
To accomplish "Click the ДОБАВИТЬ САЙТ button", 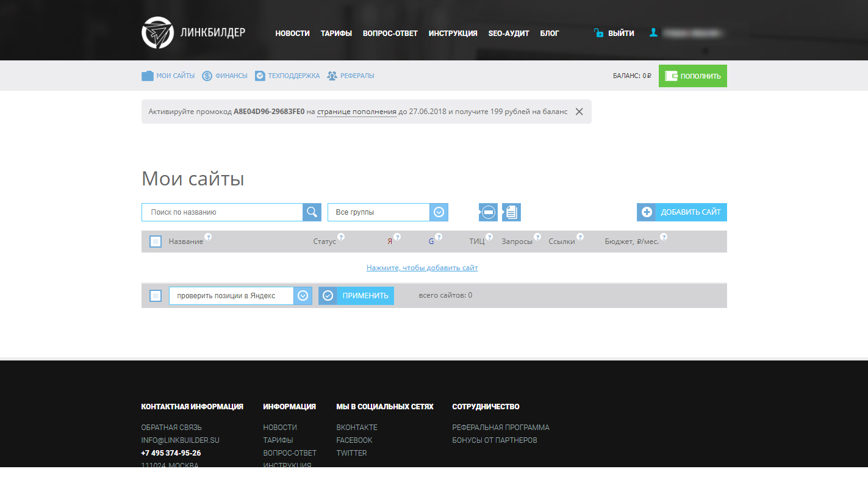I will pos(682,212).
